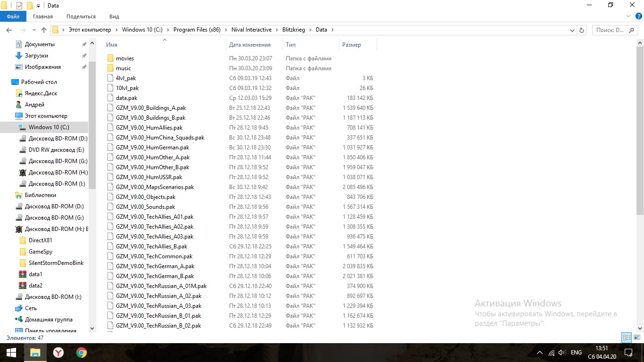The image size is (644, 362).
Task: Go back with the back arrow
Action: pyautogui.click(x=8, y=30)
